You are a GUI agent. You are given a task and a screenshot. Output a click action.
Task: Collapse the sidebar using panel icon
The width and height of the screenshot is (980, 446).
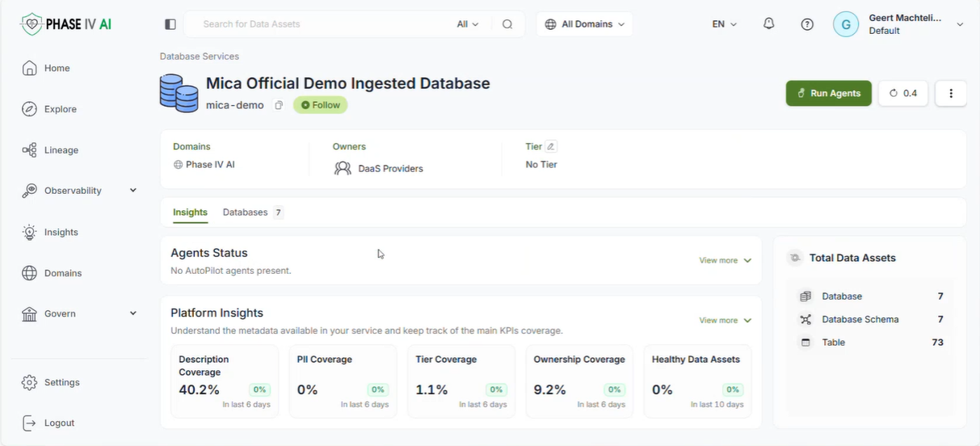(170, 24)
